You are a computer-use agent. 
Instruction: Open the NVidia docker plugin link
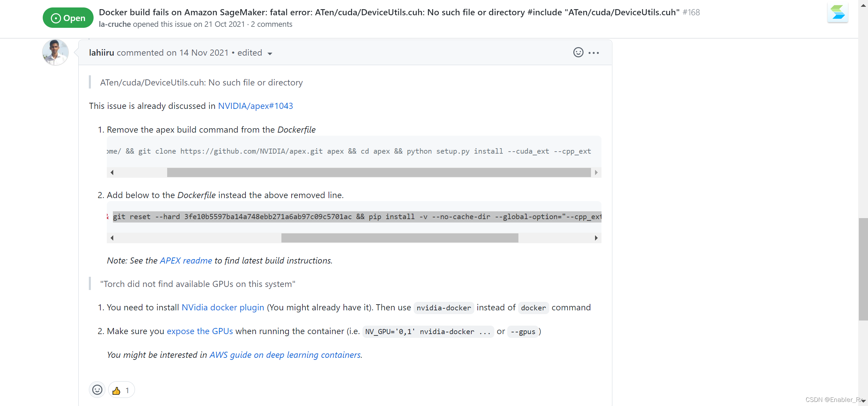click(x=223, y=307)
